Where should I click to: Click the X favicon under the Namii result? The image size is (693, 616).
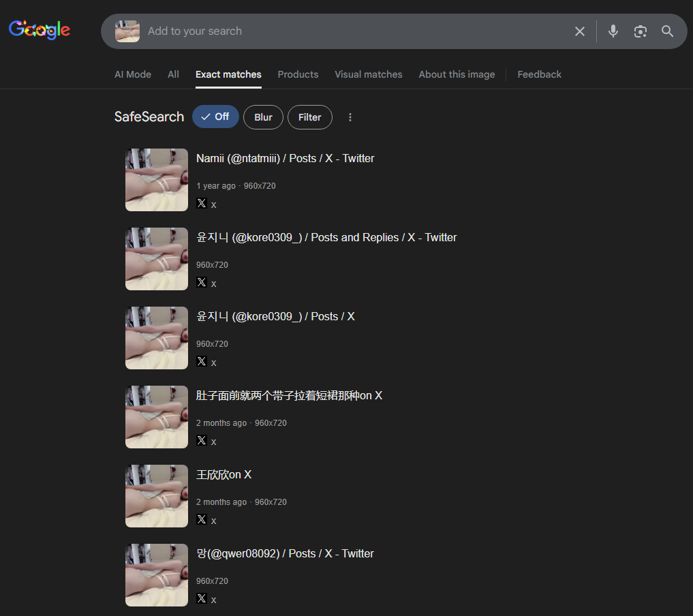tap(202, 203)
